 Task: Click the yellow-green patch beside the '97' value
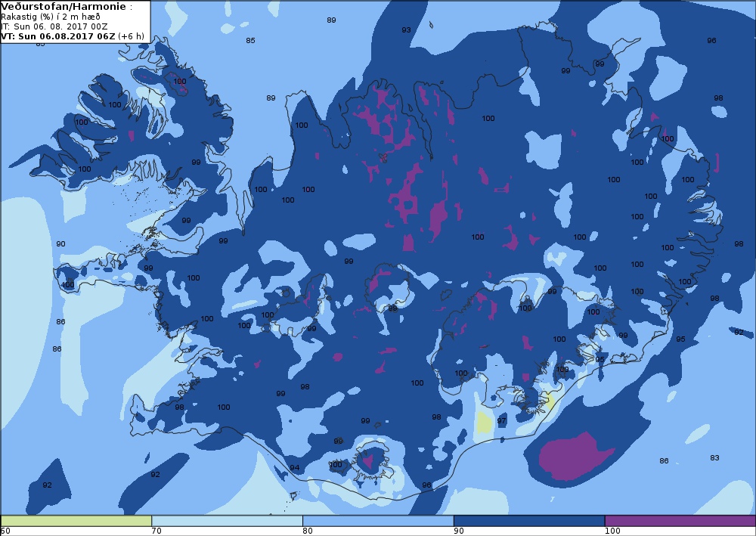484,423
